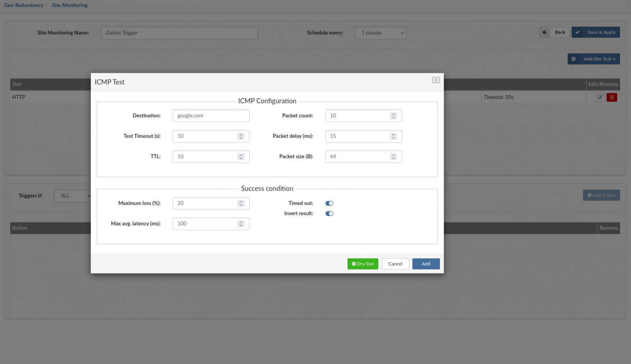The width and height of the screenshot is (631, 364).
Task: Change Triggers if from ALL
Action: (x=73, y=195)
